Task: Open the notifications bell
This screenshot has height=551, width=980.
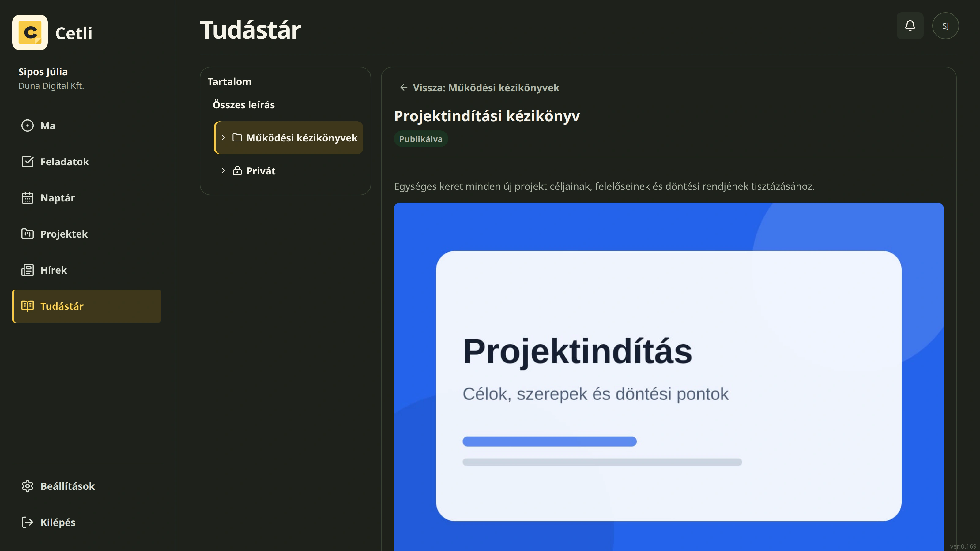Action: 910,26
